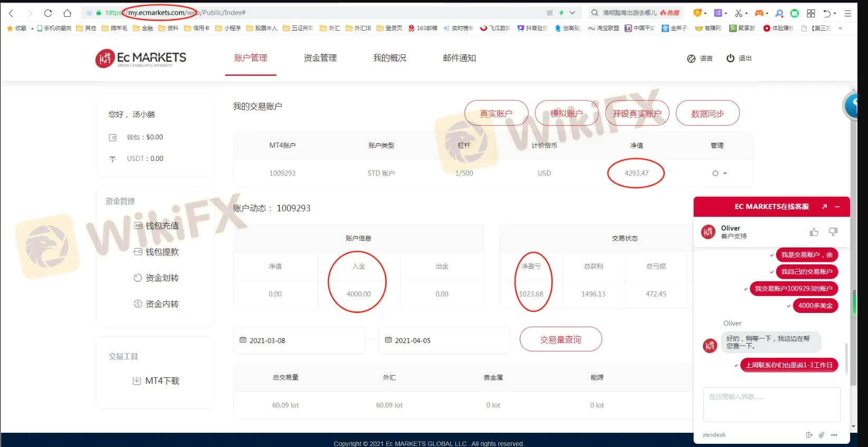Go back using the browser back arrow
Viewport: 868px width, 447px height.
point(11,13)
